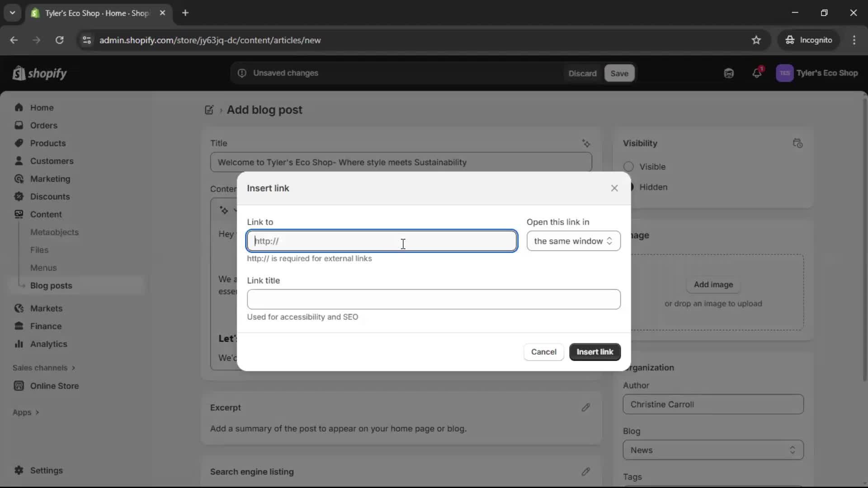Click the sparkle AI icon beside Title
868x488 pixels.
tap(586, 143)
